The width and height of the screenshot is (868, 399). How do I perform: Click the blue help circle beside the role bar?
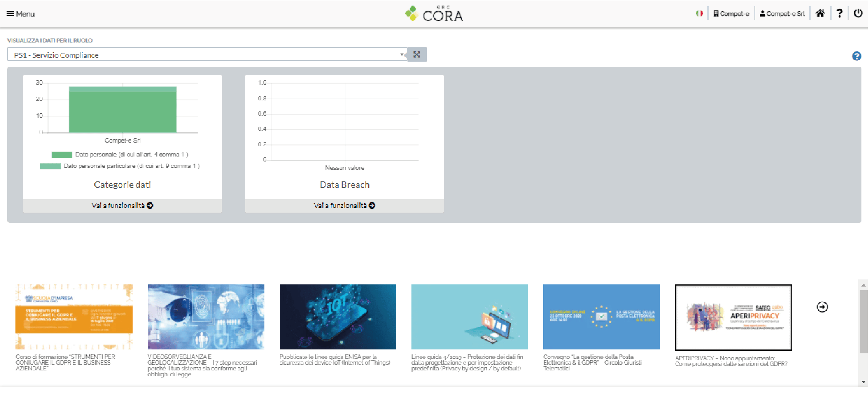(x=857, y=56)
